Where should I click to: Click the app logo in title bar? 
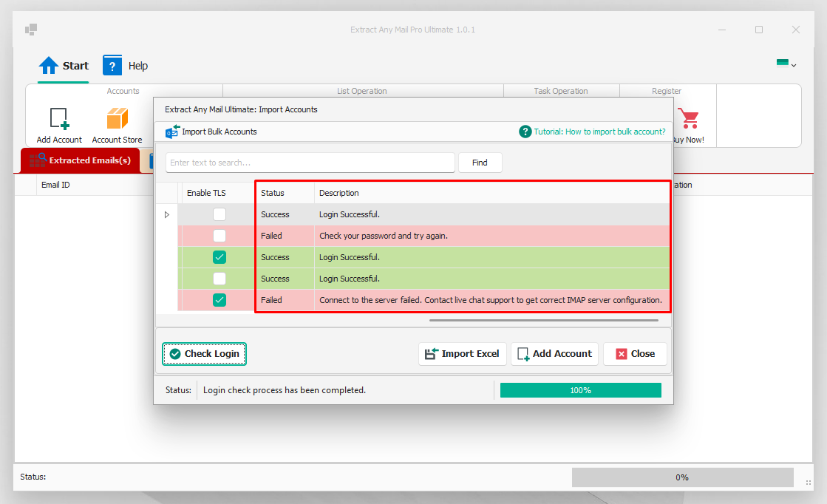pos(31,30)
